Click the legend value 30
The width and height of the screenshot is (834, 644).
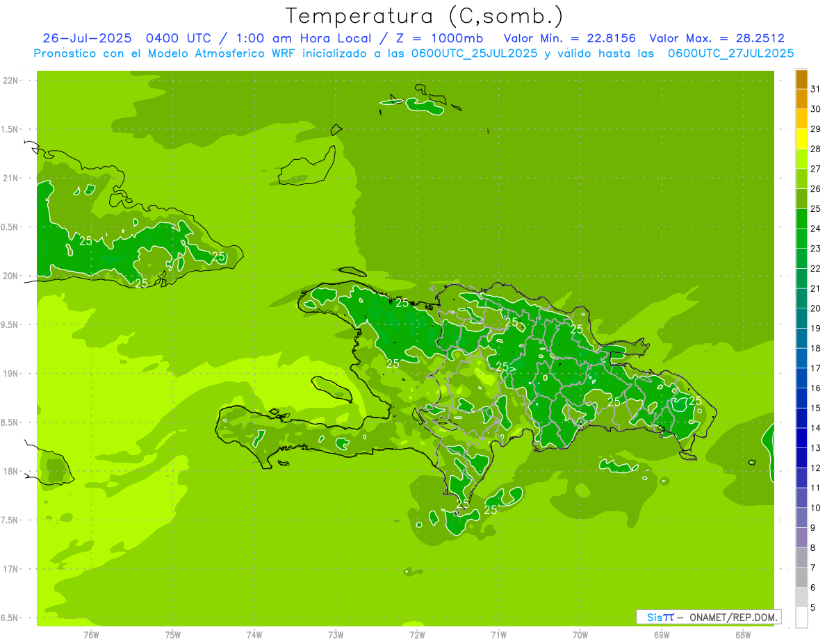click(x=816, y=109)
